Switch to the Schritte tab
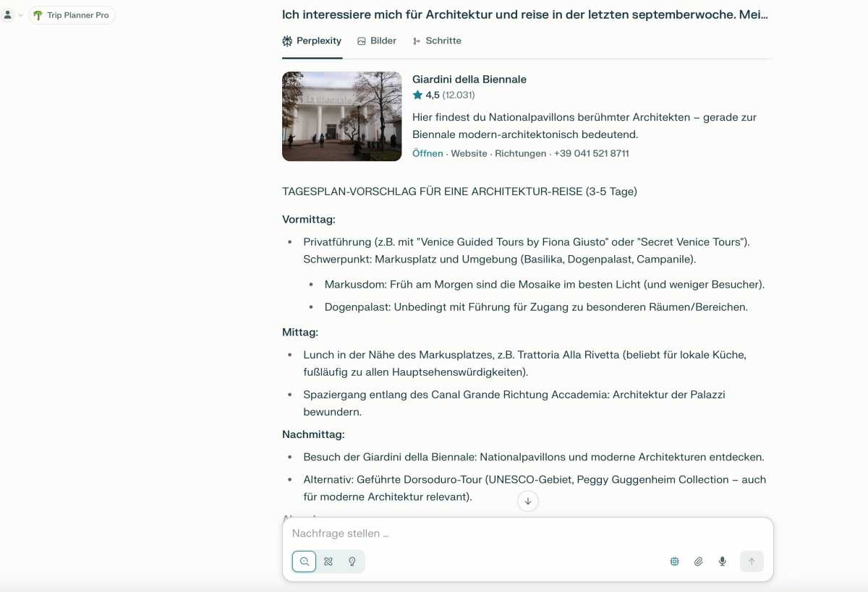Screen dimensions: 868x592 pyautogui.click(x=437, y=41)
